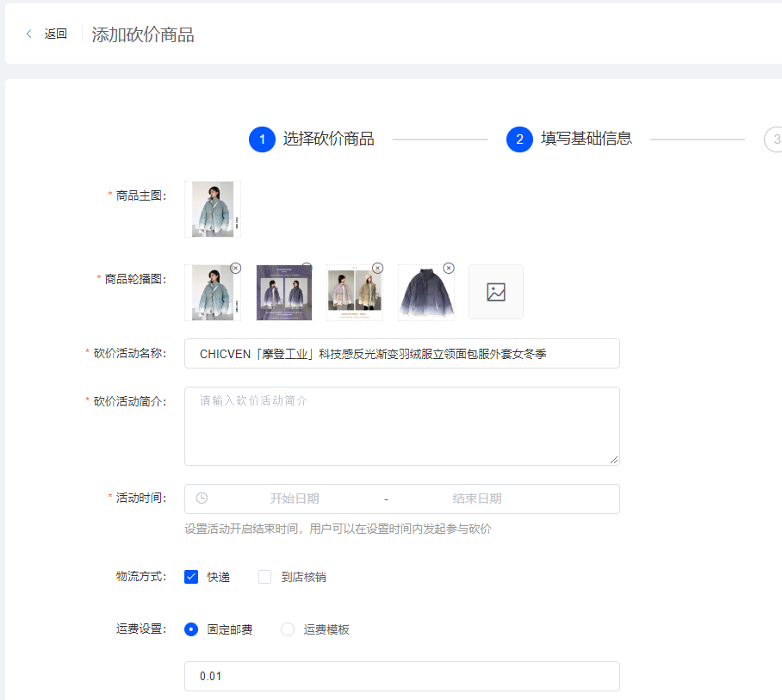Click the 添加砍价商品 page title
Viewport: 782px width, 700px height.
(x=143, y=34)
